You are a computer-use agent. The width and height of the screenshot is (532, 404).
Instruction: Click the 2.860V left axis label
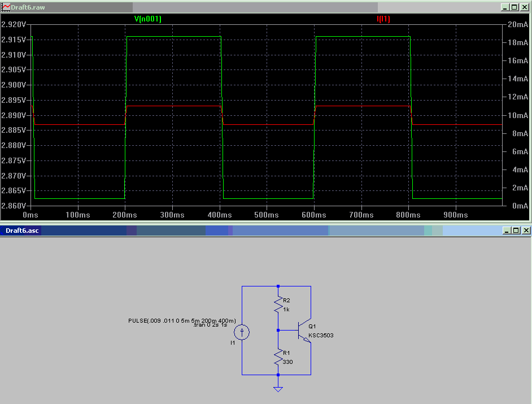[14, 206]
